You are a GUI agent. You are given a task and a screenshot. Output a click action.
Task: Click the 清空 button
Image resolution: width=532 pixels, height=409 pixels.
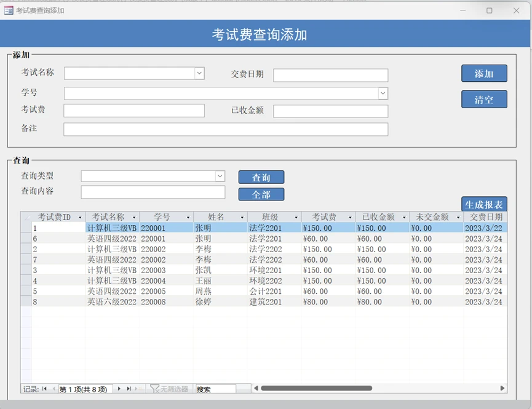tap(484, 99)
